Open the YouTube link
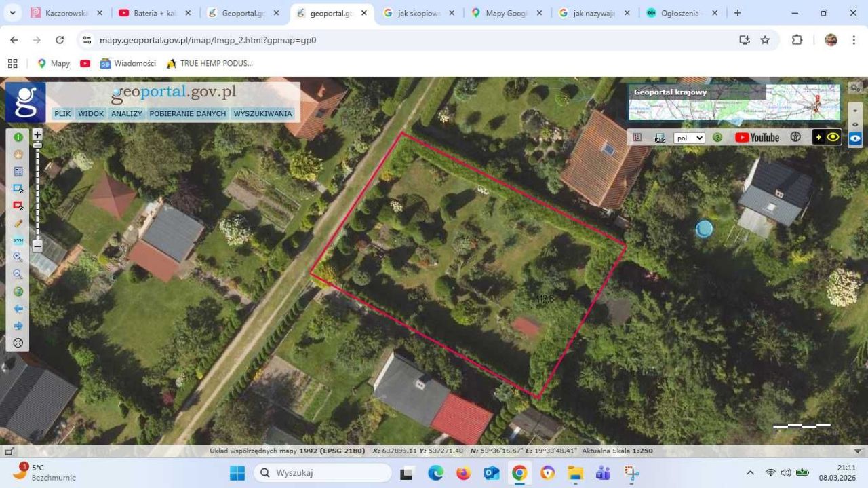The width and height of the screenshot is (868, 488). (x=757, y=138)
